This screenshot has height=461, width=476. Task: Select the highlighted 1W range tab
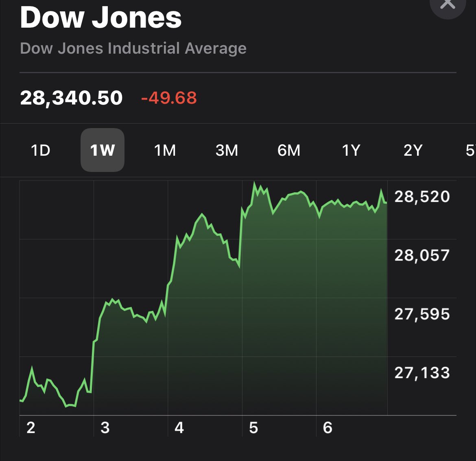[x=103, y=150]
